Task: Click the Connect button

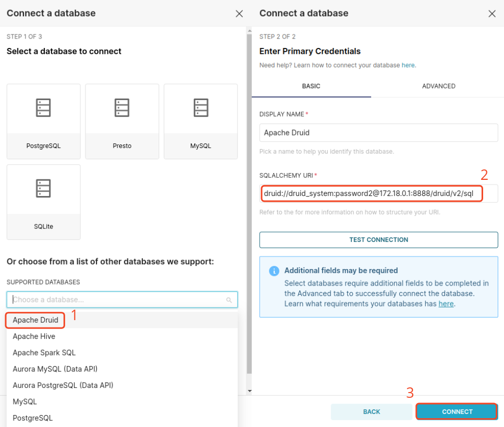Action: coord(457,411)
